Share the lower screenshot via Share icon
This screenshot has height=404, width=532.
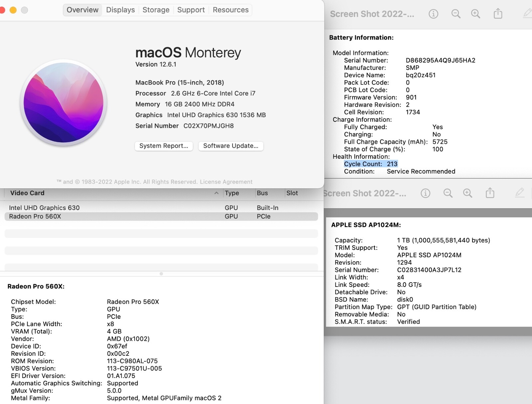pyautogui.click(x=490, y=193)
